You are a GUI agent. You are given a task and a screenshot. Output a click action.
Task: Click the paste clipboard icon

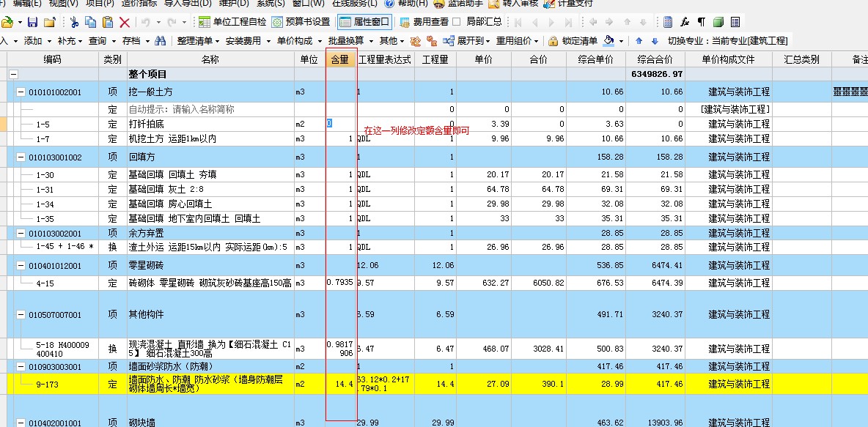tap(108, 22)
